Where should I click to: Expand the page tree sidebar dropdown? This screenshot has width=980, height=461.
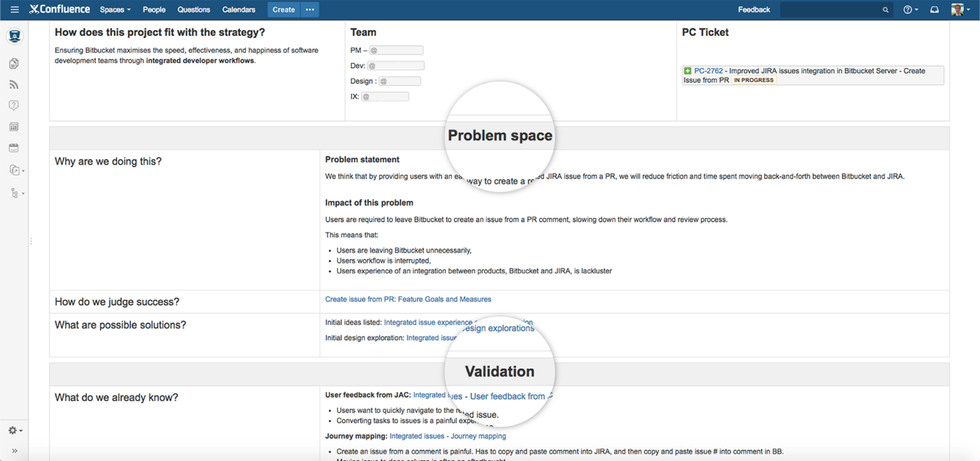(x=16, y=193)
